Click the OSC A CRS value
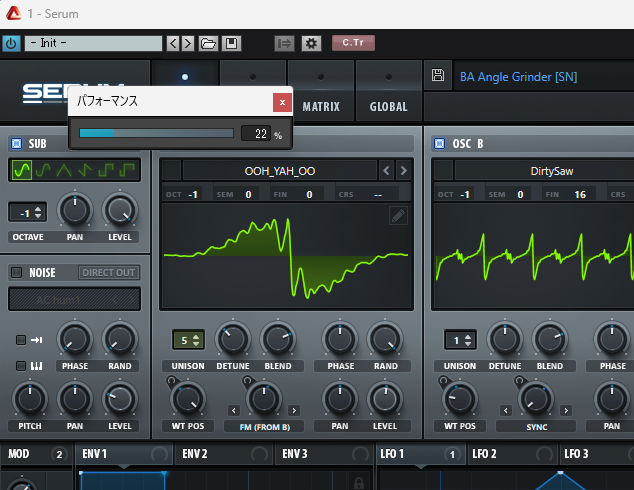 click(x=378, y=194)
